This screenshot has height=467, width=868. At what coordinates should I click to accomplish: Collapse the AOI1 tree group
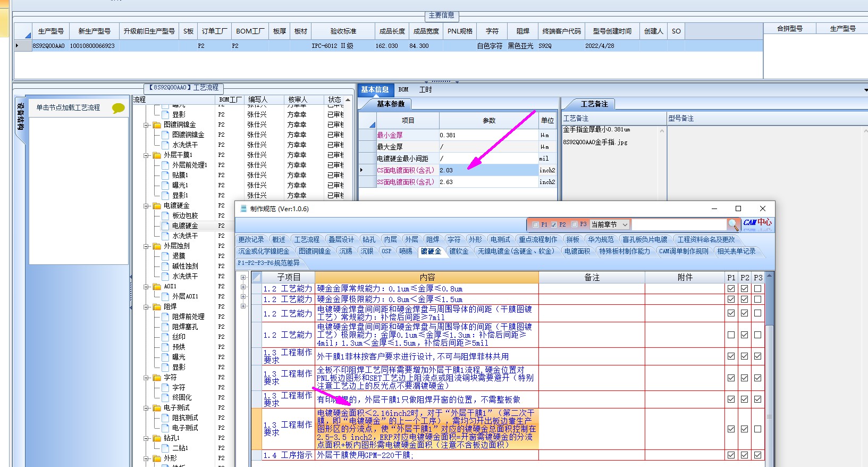[146, 287]
